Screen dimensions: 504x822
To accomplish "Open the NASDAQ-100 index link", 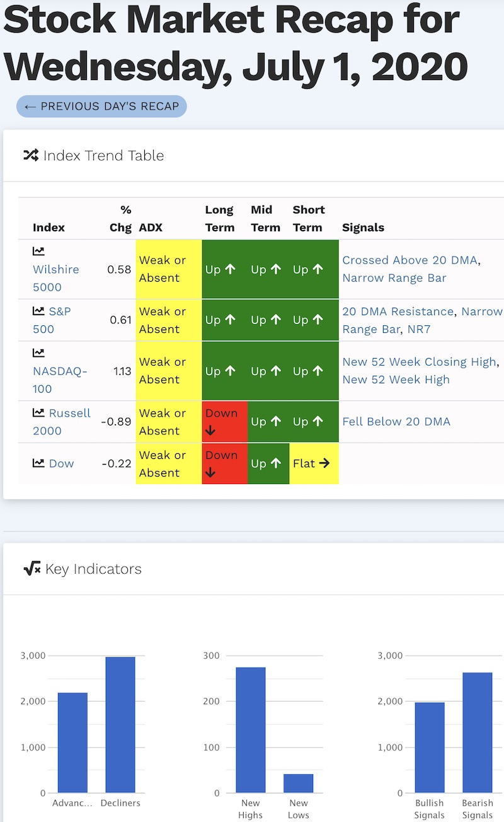I will pyautogui.click(x=60, y=380).
